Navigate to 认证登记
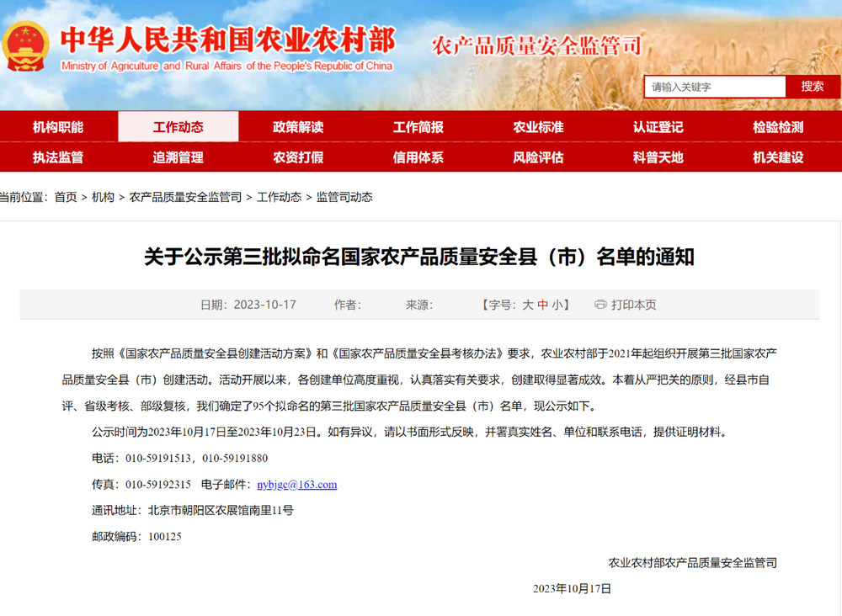Image resolution: width=842 pixels, height=616 pixels. tap(658, 127)
